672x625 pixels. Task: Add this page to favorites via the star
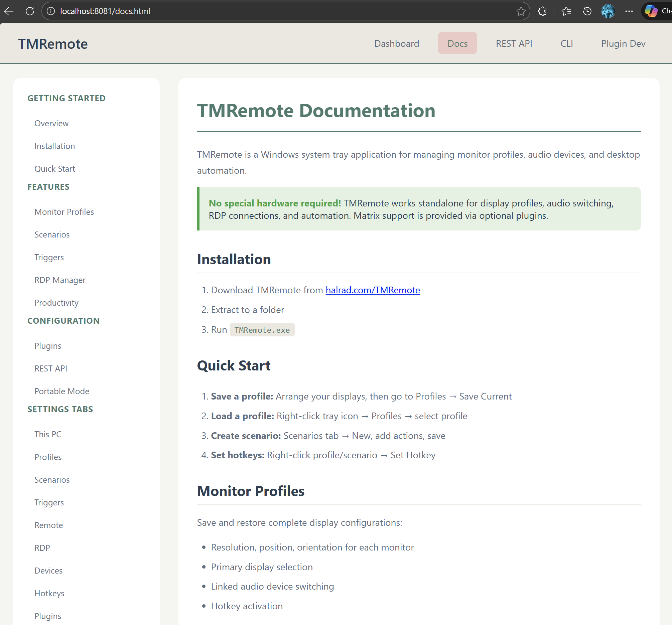[x=522, y=11]
